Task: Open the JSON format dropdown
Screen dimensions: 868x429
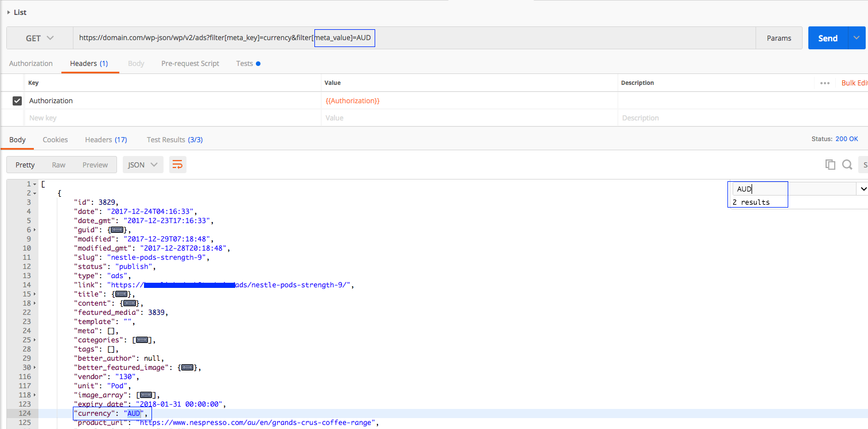Action: coord(143,165)
